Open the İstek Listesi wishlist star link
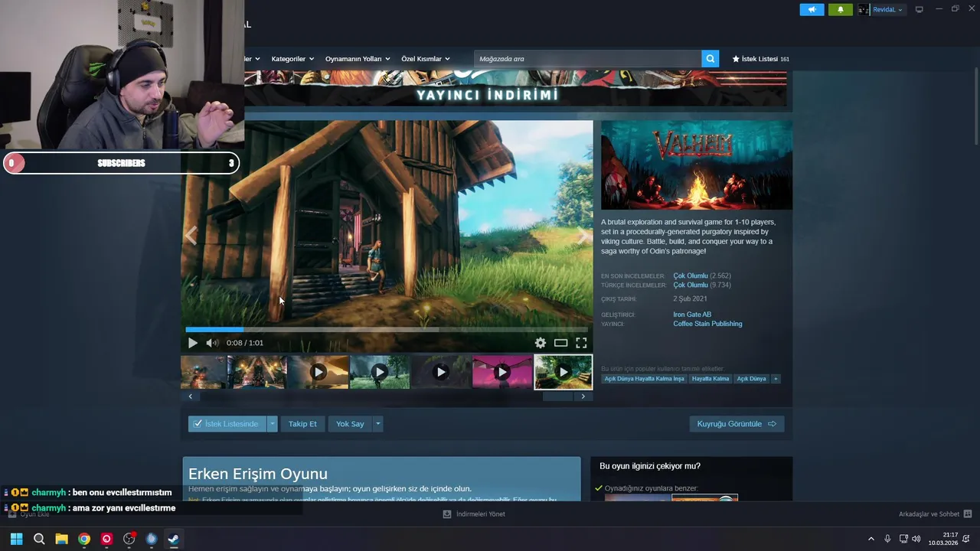The height and width of the screenshot is (551, 980). [760, 59]
